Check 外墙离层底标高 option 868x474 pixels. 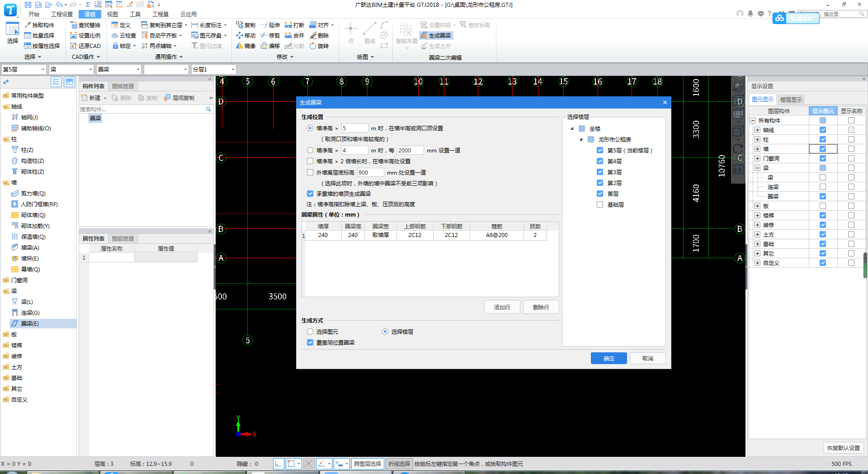(310, 172)
